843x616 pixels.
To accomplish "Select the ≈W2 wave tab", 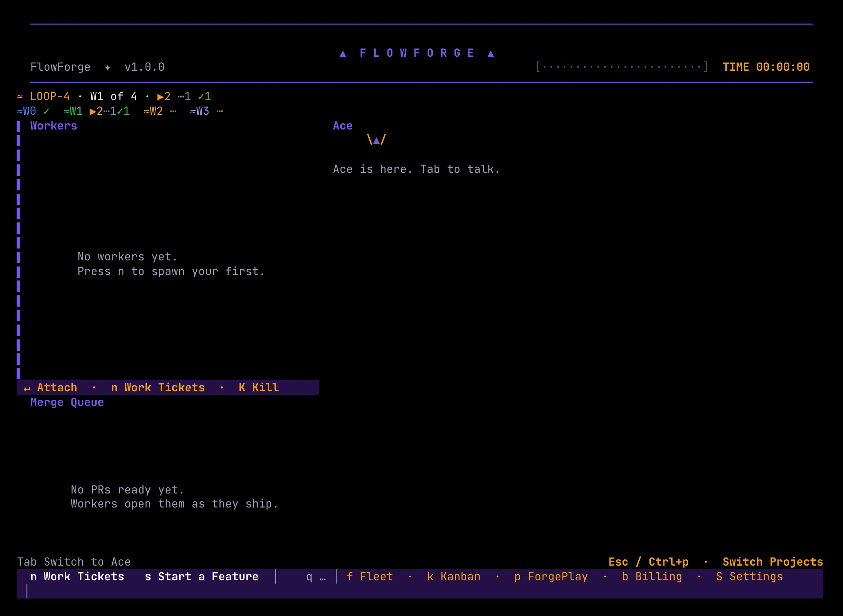I will [x=160, y=111].
